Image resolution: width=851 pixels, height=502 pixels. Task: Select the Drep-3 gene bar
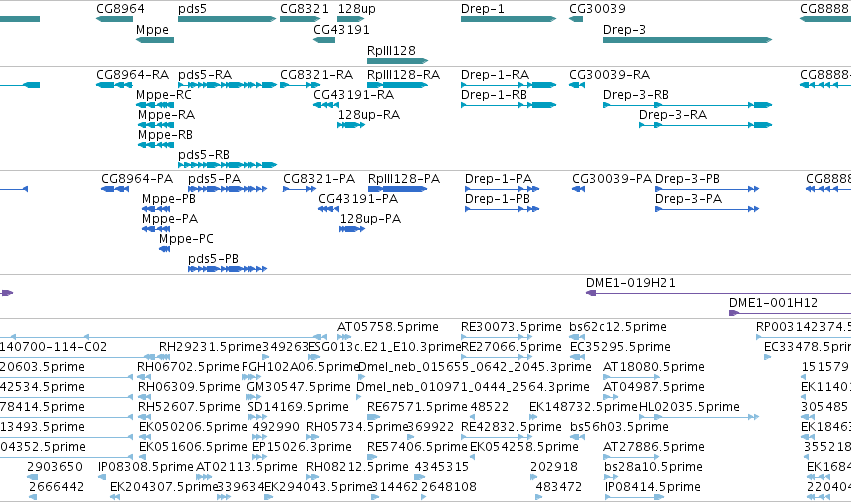[x=688, y=40]
